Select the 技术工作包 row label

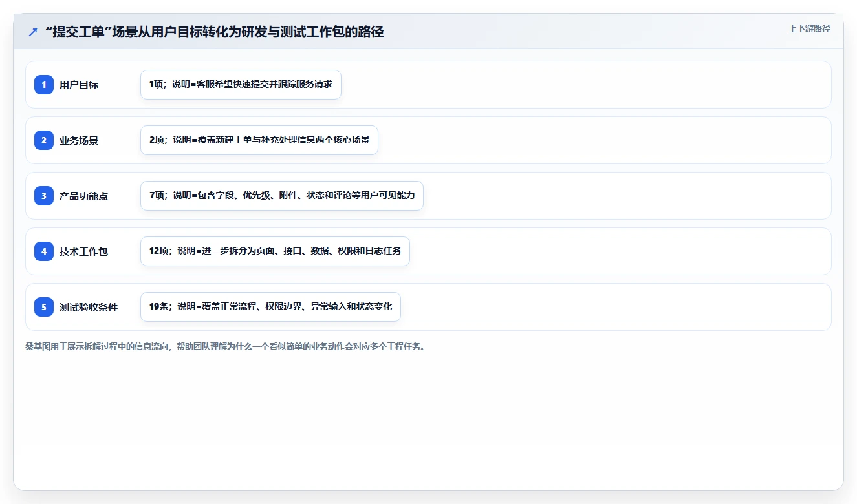83,251
